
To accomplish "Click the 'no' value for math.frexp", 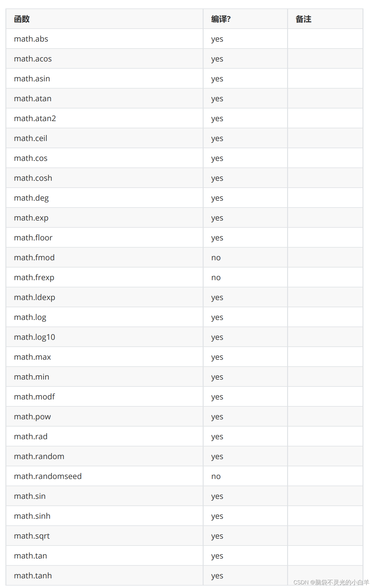I will point(216,278).
